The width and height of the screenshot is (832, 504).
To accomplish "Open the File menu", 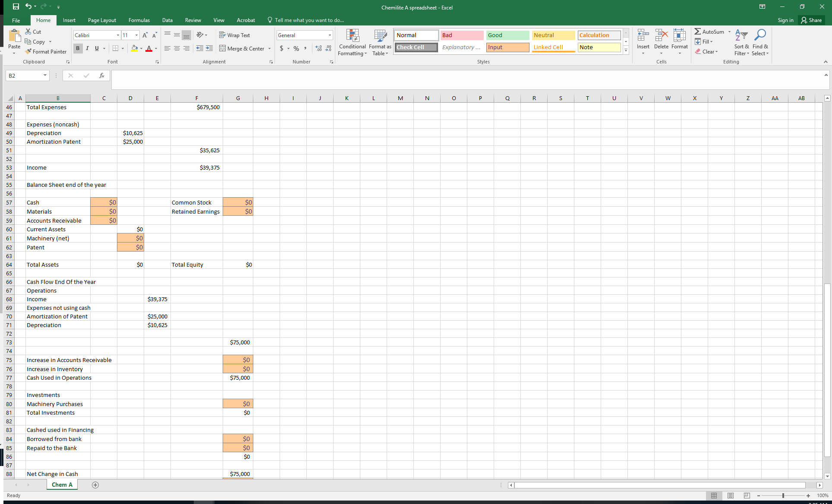I will click(16, 20).
